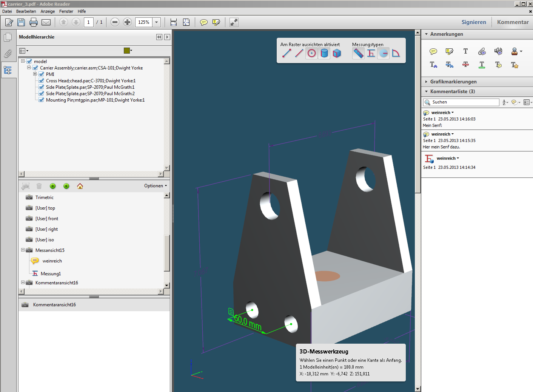Collapse the Messansicht15 view node
Image resolution: width=533 pixels, height=392 pixels.
tap(23, 250)
